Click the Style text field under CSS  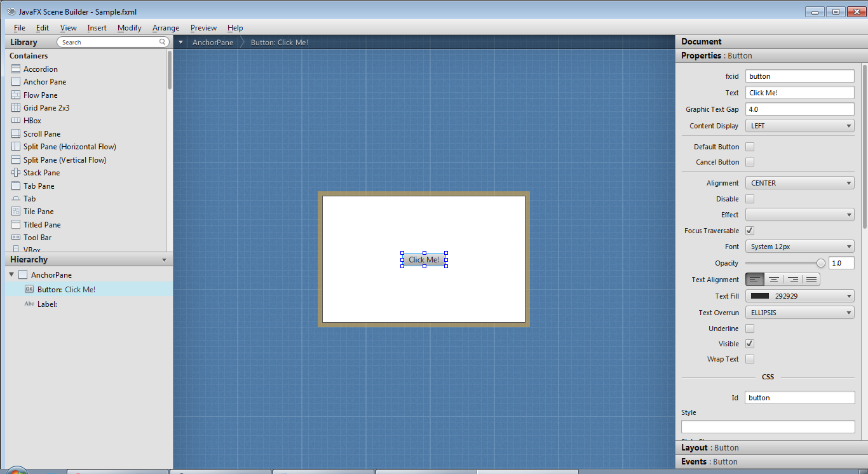click(x=768, y=426)
